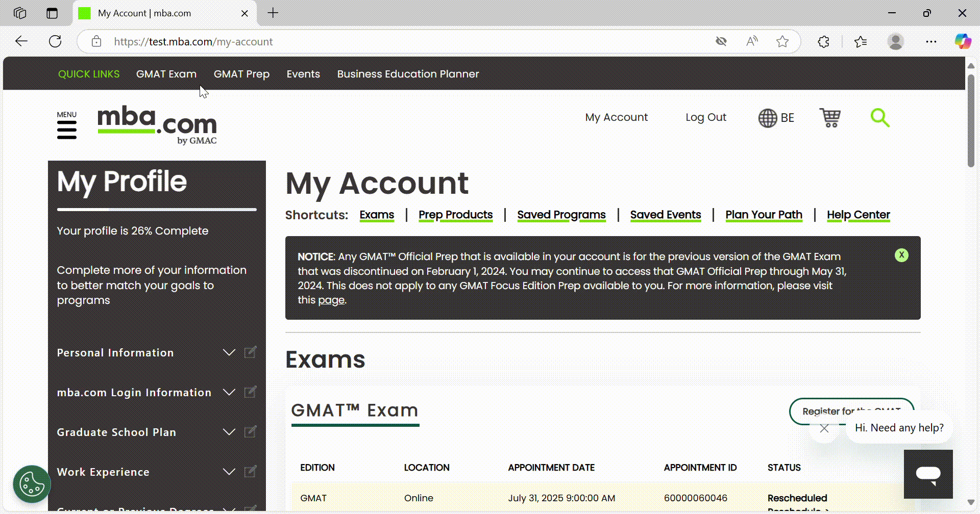Click appointment date July 31, 2025

pyautogui.click(x=561, y=498)
